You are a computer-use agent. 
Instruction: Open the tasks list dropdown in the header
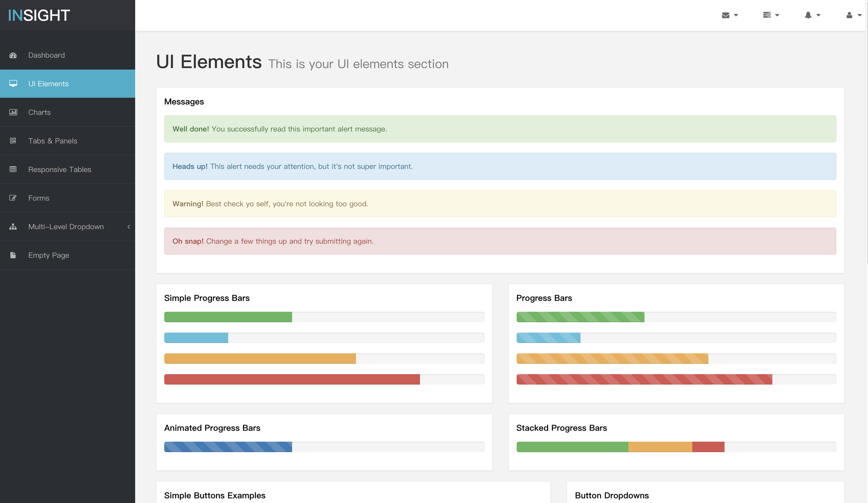pos(770,15)
